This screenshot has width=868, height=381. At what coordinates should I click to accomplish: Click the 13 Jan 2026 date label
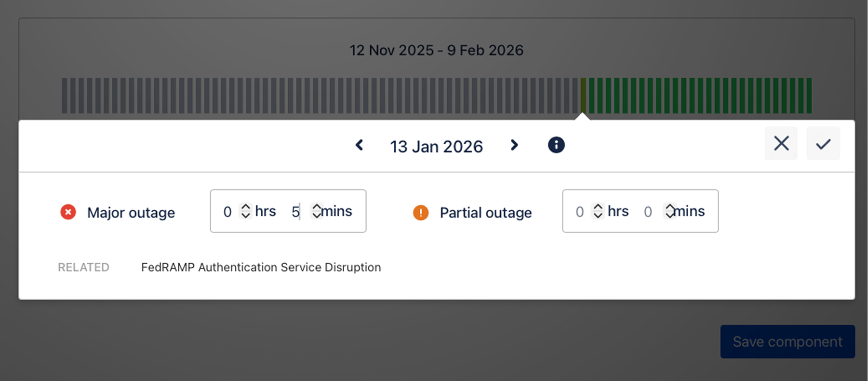(x=436, y=146)
